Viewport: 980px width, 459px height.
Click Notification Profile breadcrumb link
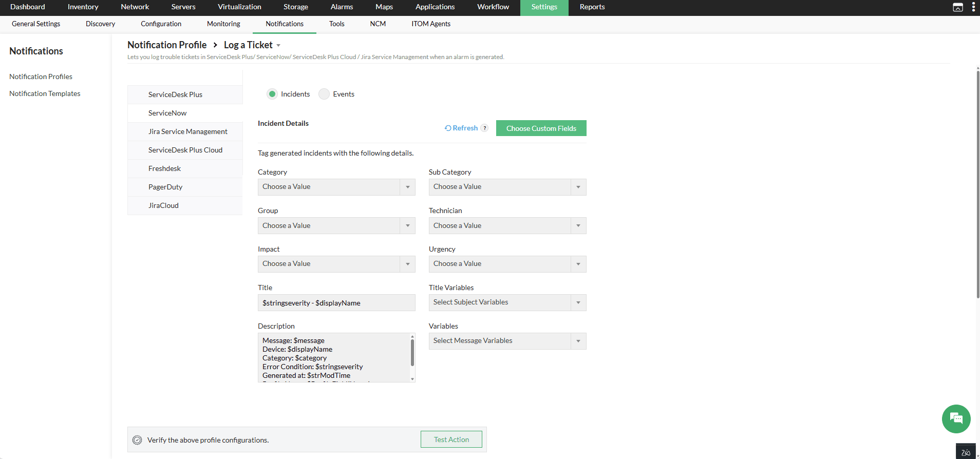(167, 45)
